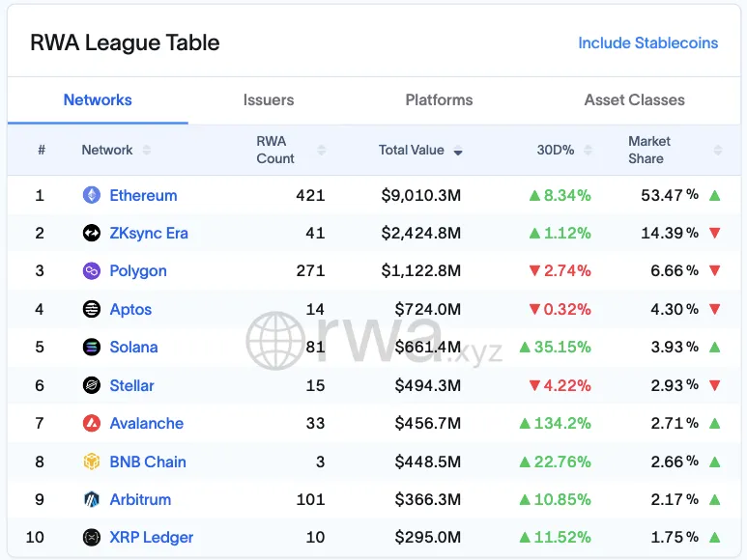Sort by Market Share column arrows

coord(718,150)
